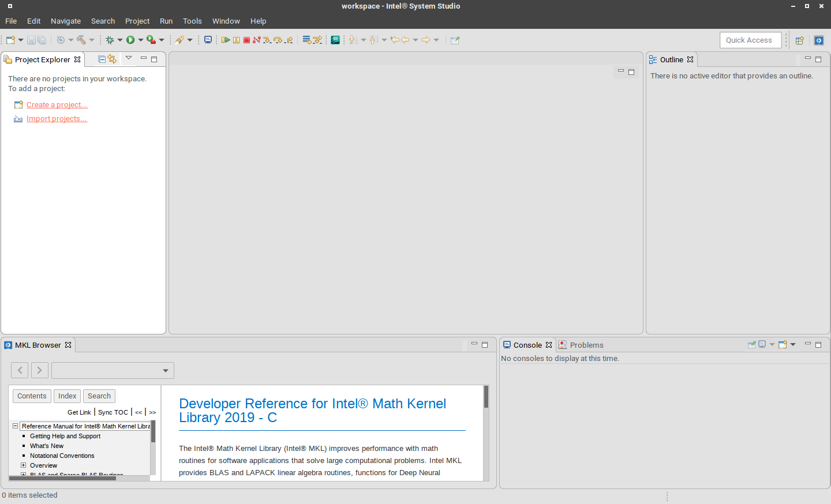Screen dimensions: 831x504
Task: Open the Navigate menu
Action: 65,21
